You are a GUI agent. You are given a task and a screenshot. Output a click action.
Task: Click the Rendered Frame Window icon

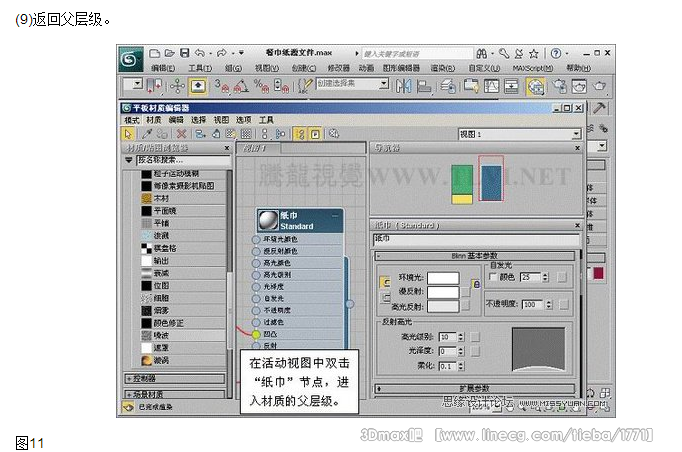[579, 86]
